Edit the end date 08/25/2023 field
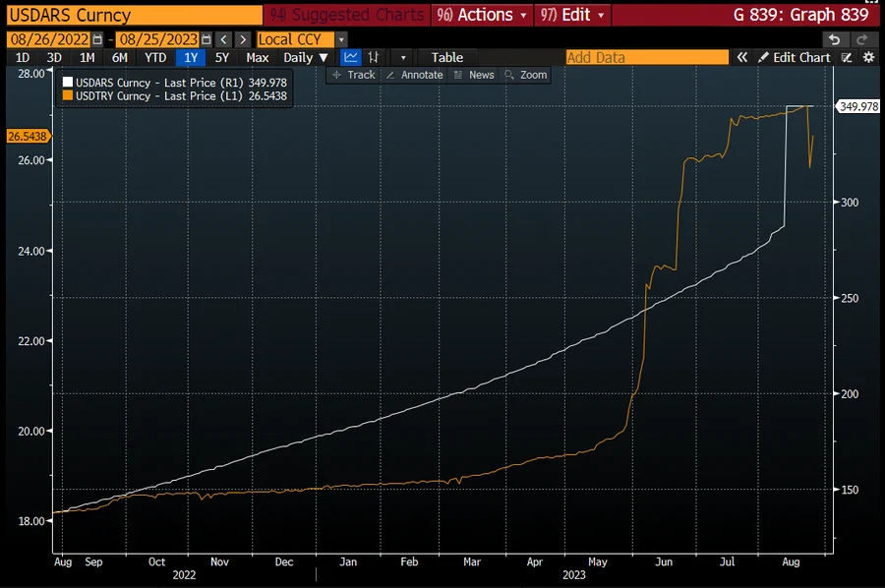This screenshot has height=588, width=885. (x=158, y=39)
